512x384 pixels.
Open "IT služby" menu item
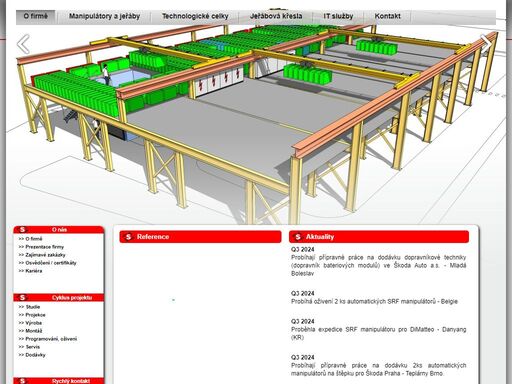tap(338, 16)
